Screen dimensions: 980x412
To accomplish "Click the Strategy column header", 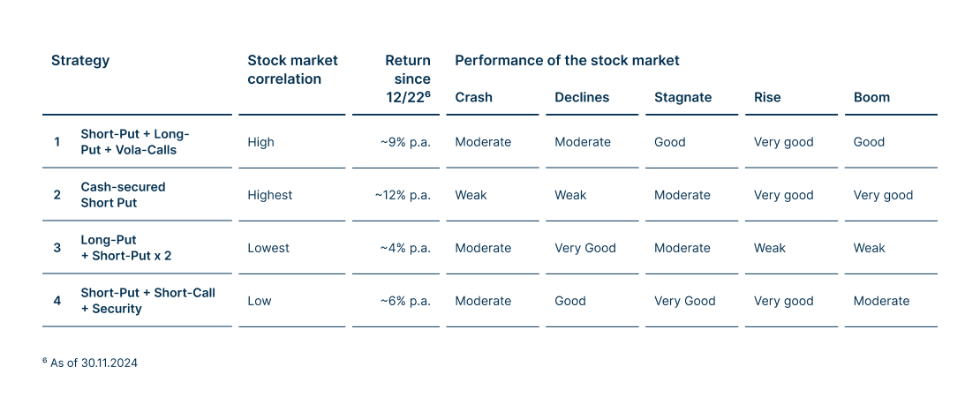I will click(x=80, y=61).
